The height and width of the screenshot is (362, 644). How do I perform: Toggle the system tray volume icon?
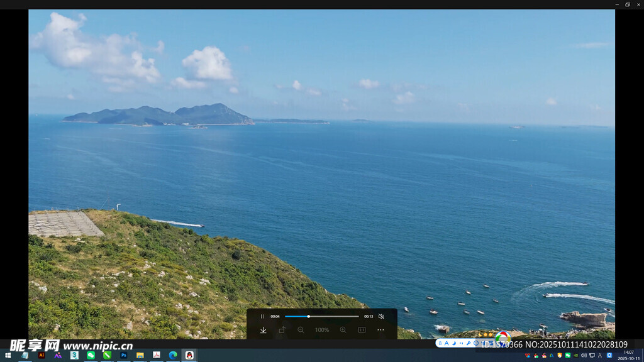(584, 355)
